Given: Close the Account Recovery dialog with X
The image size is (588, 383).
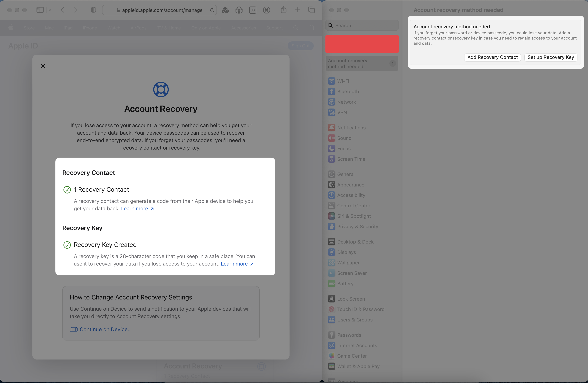Looking at the screenshot, I should point(43,66).
